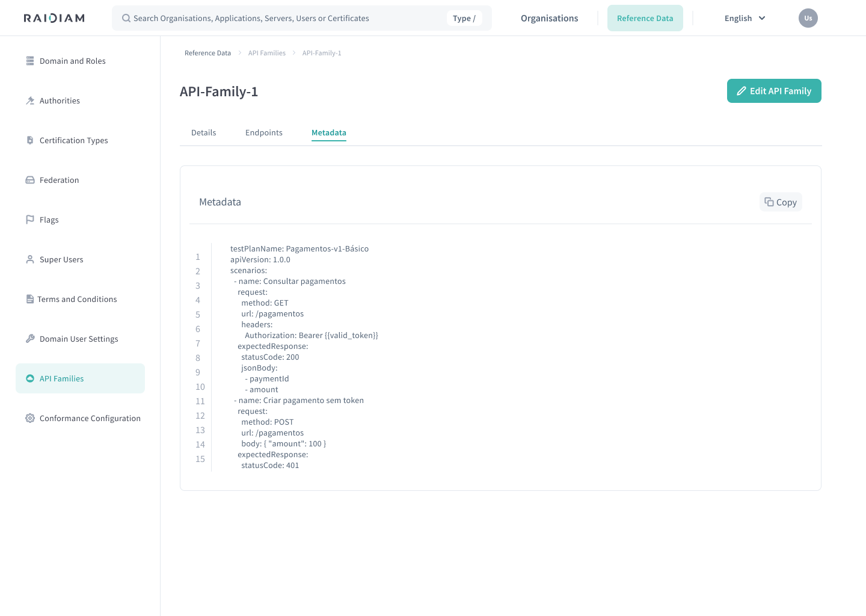The image size is (866, 616).
Task: Navigate to Organisations in the top bar
Action: pos(549,18)
